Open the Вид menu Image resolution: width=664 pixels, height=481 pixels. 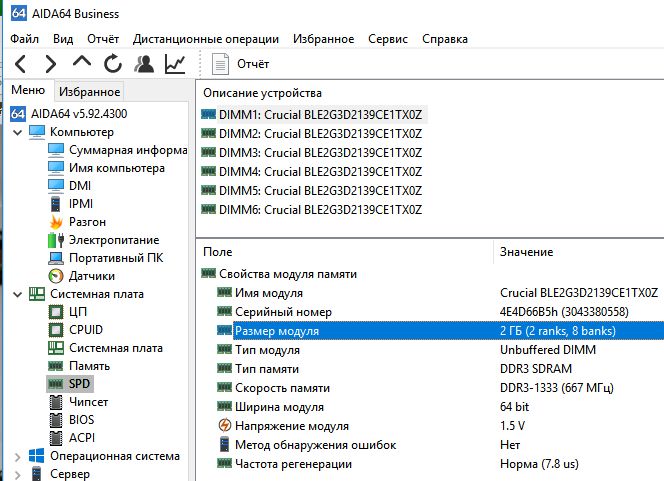click(63, 39)
